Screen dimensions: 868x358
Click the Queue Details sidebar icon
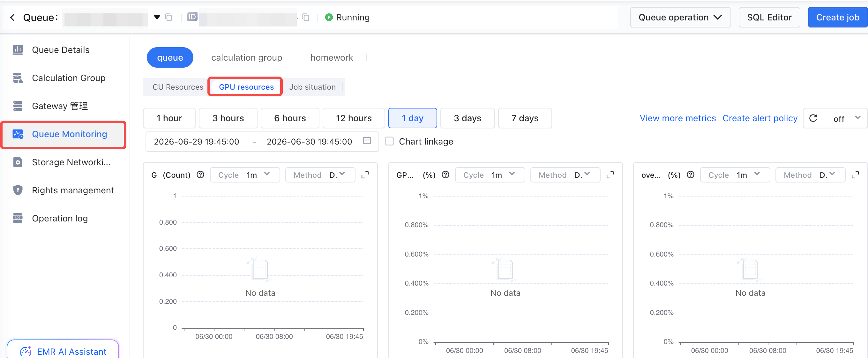point(18,50)
